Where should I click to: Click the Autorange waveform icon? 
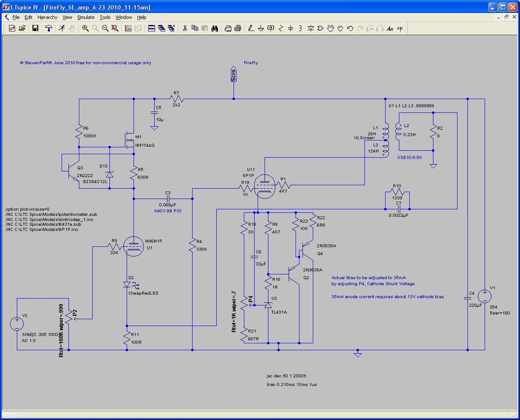(128, 28)
